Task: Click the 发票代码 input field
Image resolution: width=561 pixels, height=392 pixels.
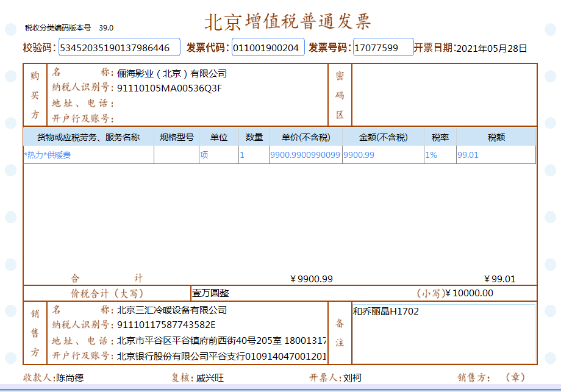Action: [268, 47]
